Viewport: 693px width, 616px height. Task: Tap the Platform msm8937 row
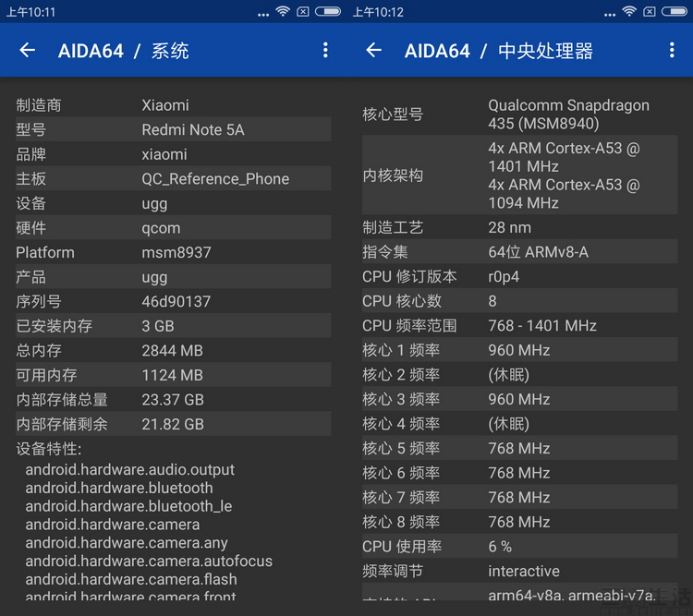click(x=173, y=252)
